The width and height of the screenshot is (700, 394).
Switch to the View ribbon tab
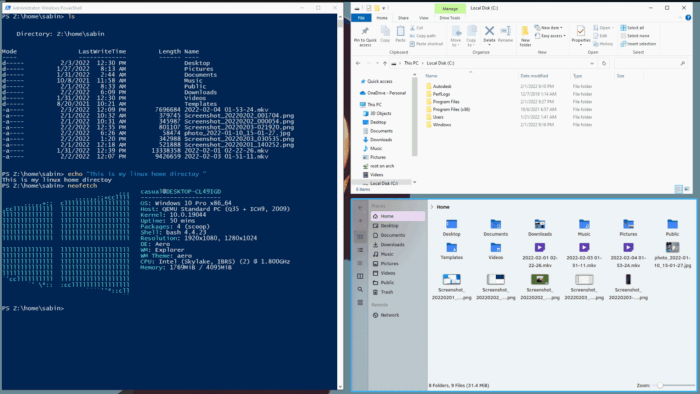[x=423, y=18]
